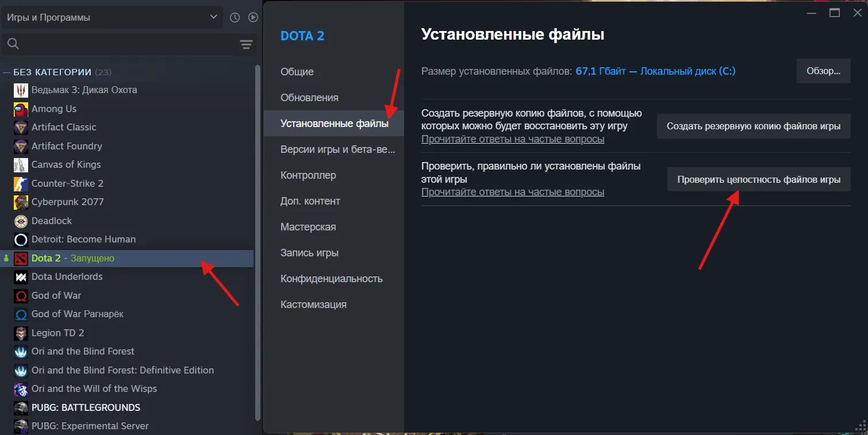
Task: Click the search magnifier icon
Action: (x=13, y=44)
